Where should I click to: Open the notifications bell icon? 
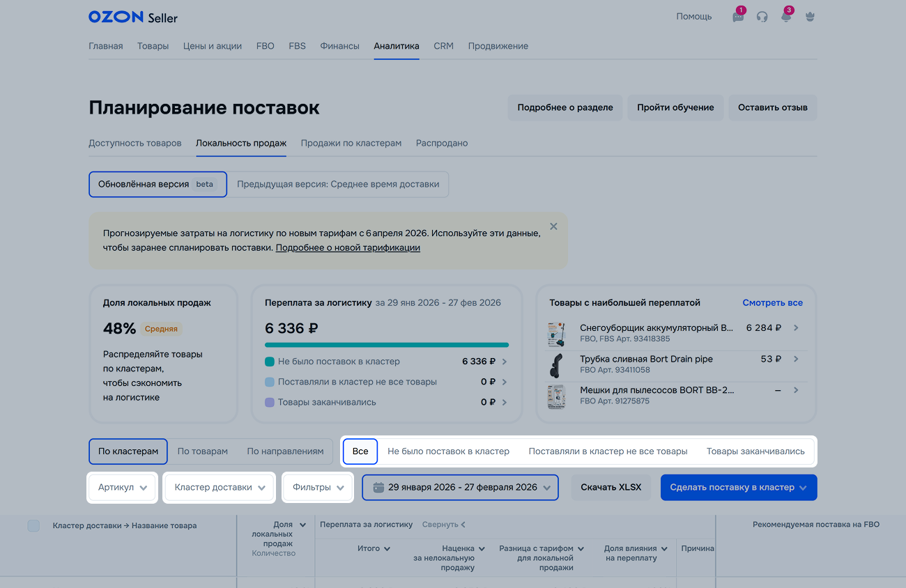(x=785, y=17)
